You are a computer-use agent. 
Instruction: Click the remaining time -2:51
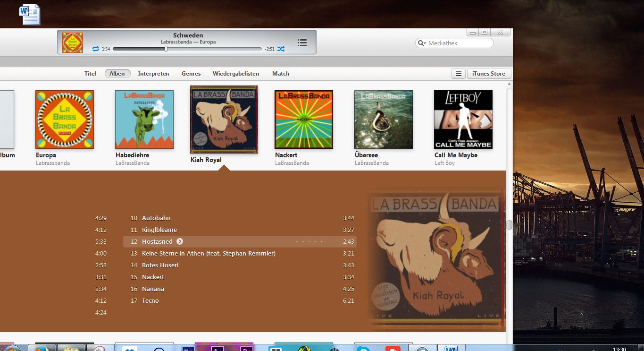pyautogui.click(x=269, y=49)
